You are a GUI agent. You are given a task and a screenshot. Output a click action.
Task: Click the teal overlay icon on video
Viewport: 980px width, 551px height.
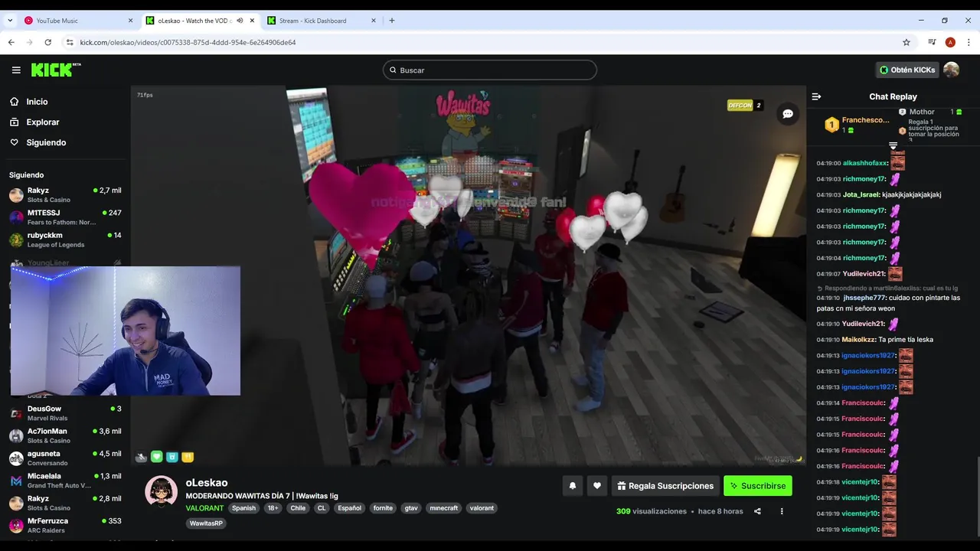(172, 457)
